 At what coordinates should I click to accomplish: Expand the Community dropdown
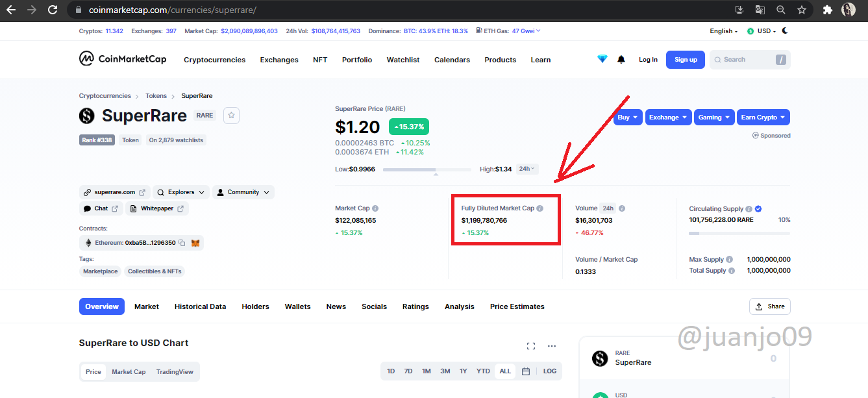click(243, 192)
